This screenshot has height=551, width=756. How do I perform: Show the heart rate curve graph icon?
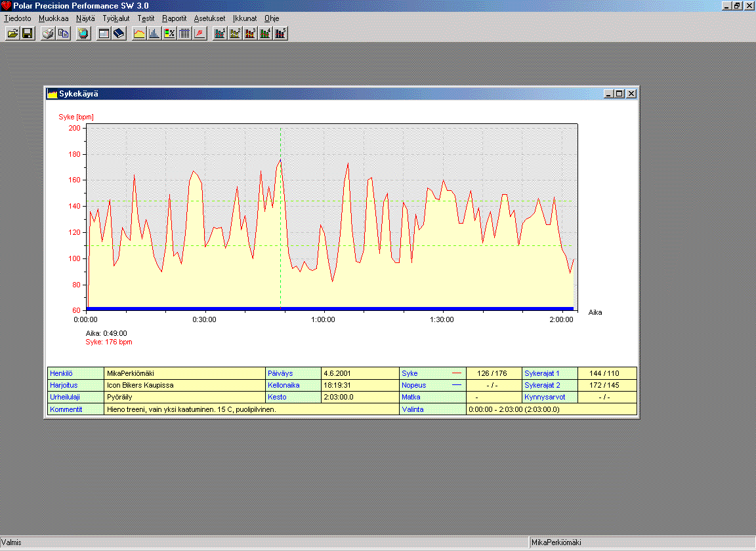point(139,33)
